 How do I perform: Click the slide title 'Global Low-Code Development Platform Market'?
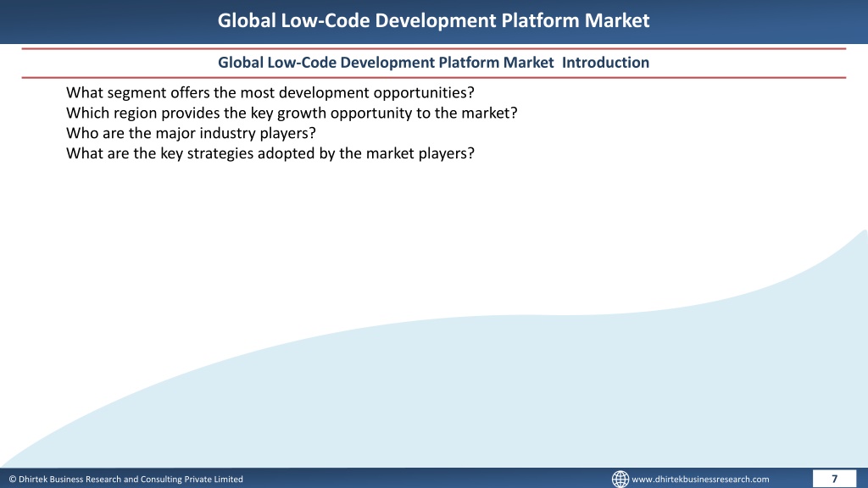coord(433,20)
